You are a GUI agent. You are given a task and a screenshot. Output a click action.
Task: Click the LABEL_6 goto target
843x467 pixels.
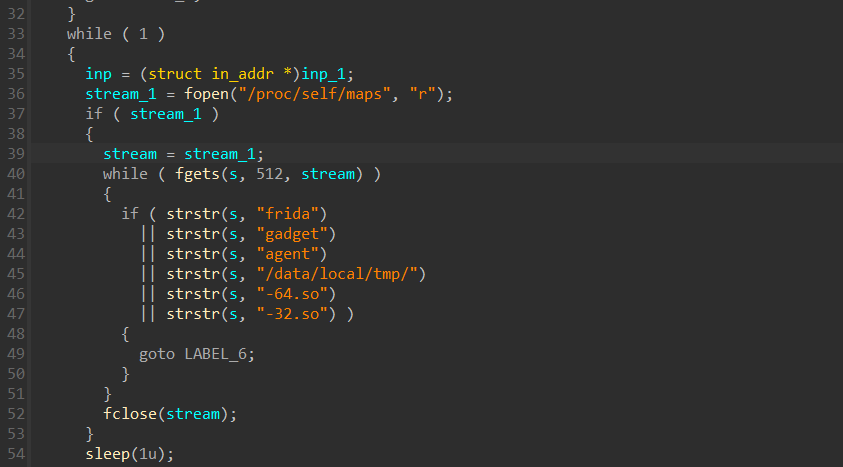tap(216, 354)
